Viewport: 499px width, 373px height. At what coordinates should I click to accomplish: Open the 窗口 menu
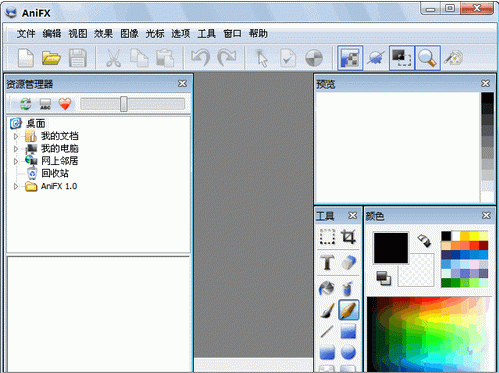232,33
